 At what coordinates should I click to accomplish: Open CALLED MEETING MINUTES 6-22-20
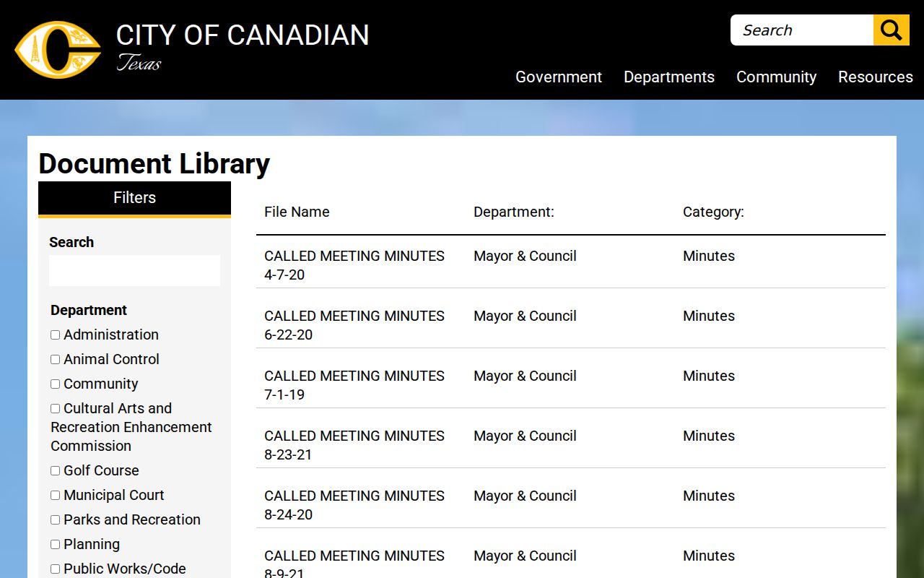(354, 325)
